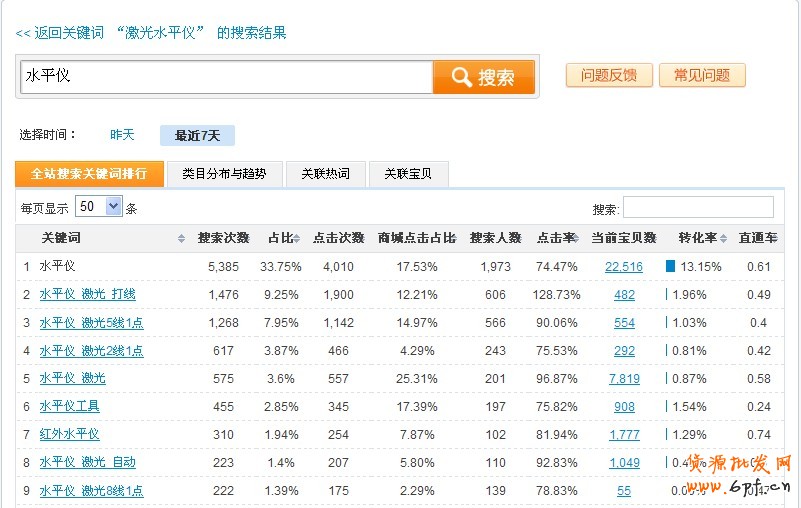The width and height of the screenshot is (801, 508).
Task: Open keyword link 水平仪 激光 打线
Action: [x=87, y=295]
